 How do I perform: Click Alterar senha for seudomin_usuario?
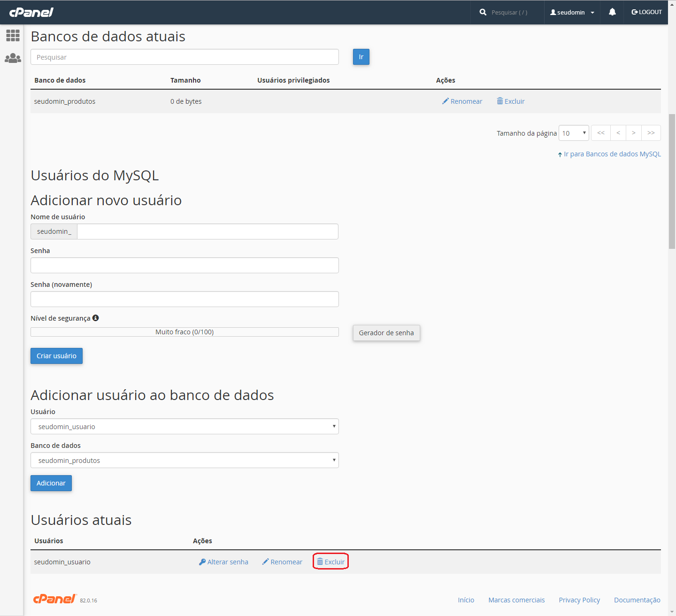click(x=223, y=562)
